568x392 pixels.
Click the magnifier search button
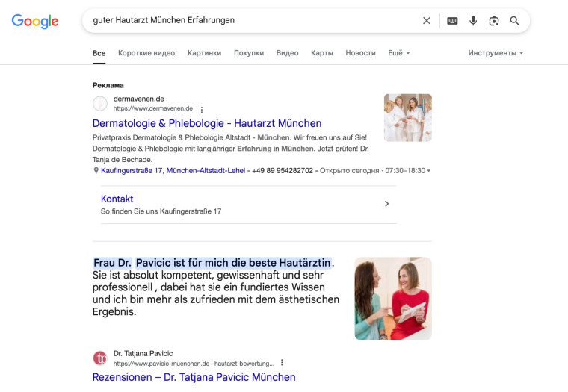tap(514, 21)
